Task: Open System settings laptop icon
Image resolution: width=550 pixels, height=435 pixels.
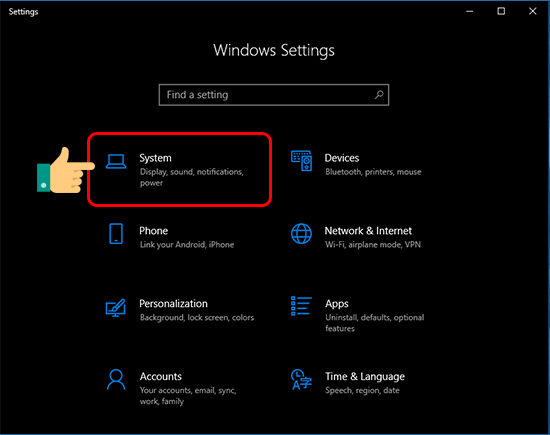Action: pos(116,161)
